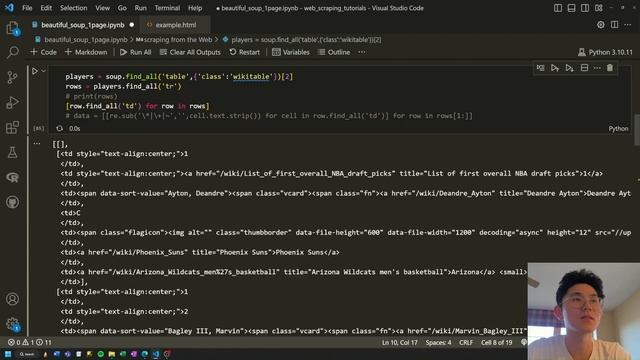The height and width of the screenshot is (360, 640).
Task: Click 'Ln 10, Col 17' in status bar
Action: pos(400,342)
